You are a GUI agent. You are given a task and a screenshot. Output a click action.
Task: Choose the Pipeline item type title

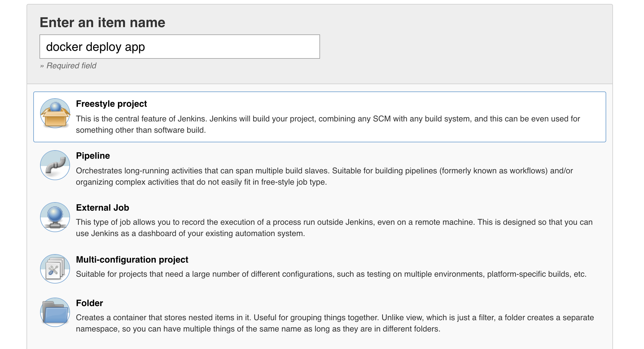[93, 156]
